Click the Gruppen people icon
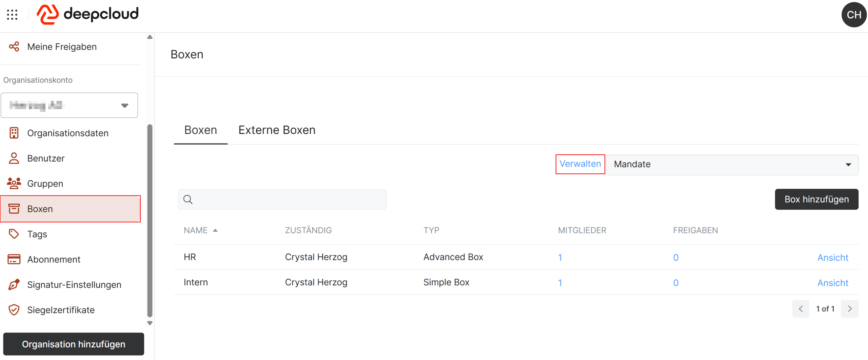Screen dimensions: 868x360 (14, 183)
